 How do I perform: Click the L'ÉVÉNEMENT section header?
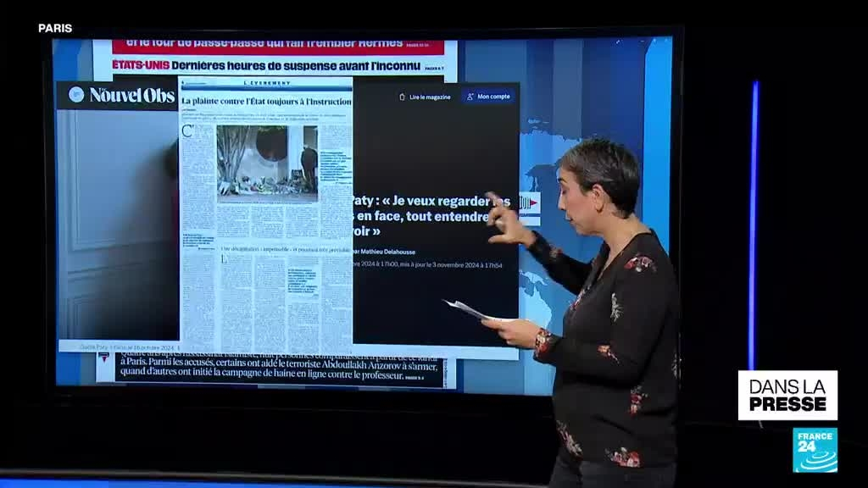[267, 83]
